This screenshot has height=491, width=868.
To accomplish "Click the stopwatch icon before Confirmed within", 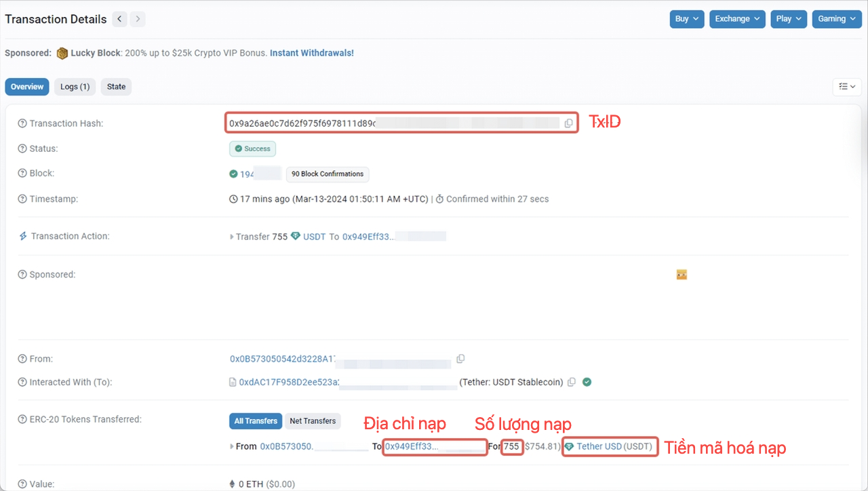I will point(439,199).
